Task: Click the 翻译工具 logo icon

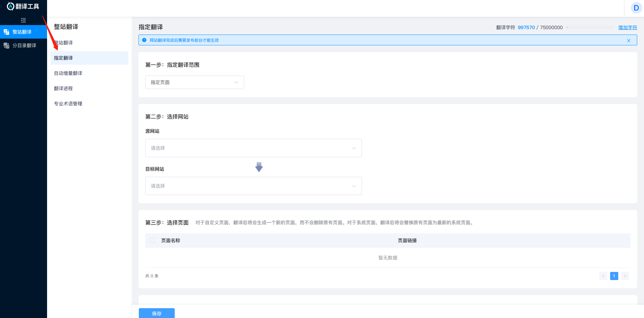Action: [10, 6]
